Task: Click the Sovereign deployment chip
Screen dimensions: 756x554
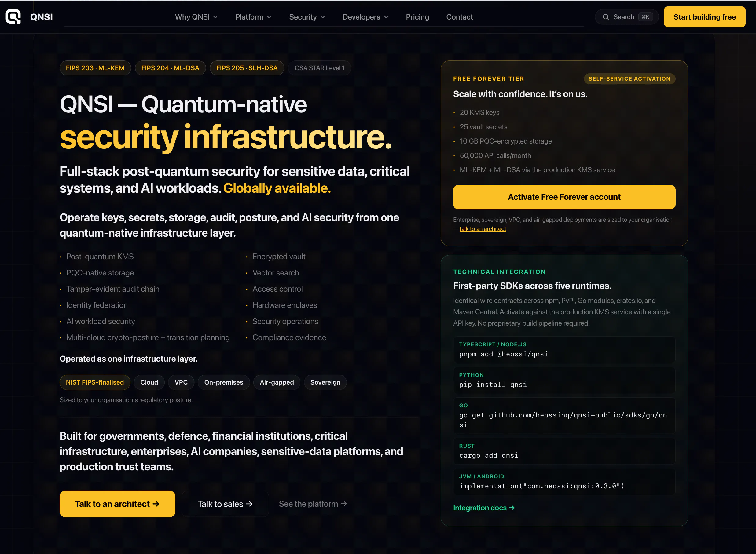Action: 325,382
